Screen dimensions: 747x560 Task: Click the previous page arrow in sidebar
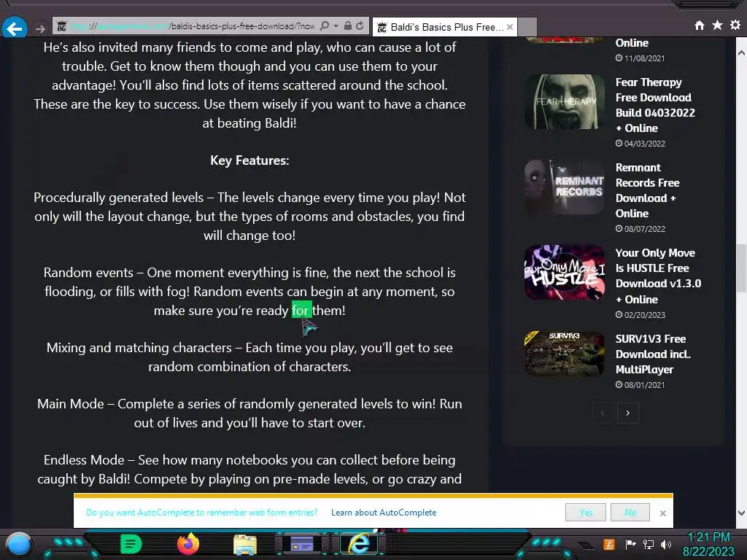603,413
